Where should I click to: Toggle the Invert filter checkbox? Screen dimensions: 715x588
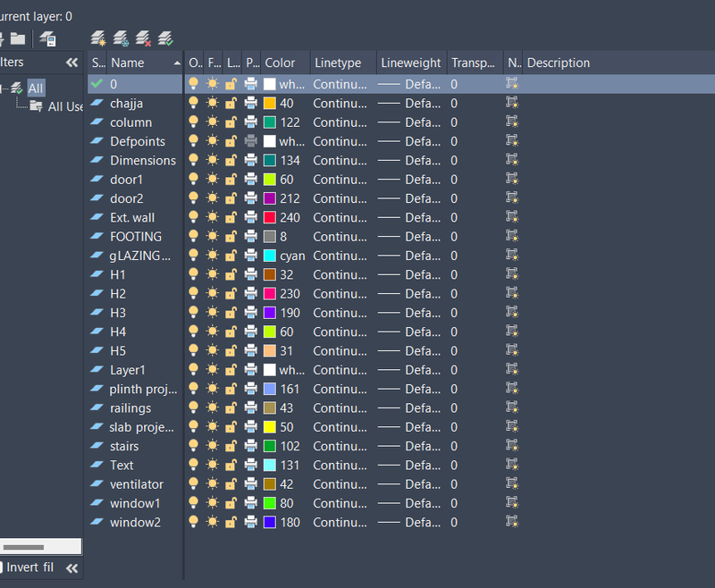pos(2,567)
